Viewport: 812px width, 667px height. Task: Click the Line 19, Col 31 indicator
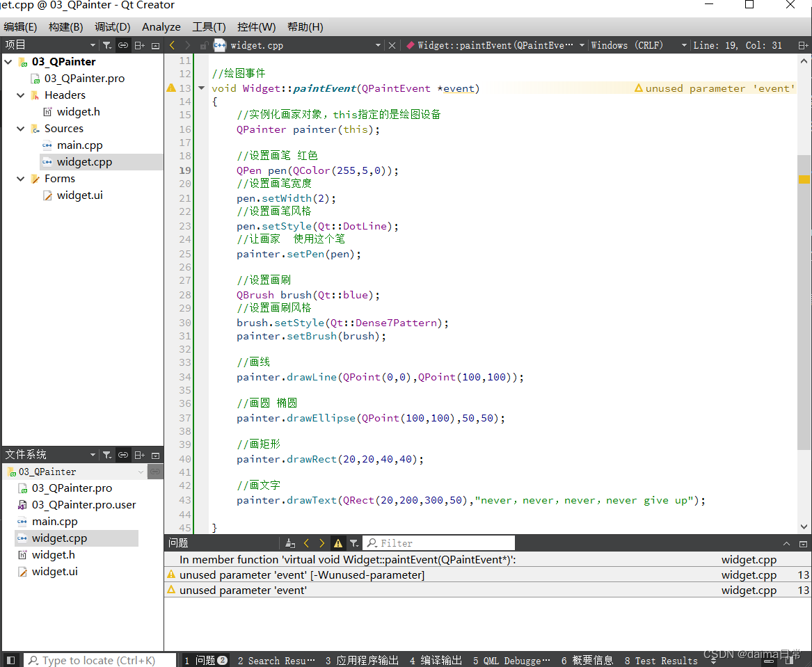pos(738,45)
